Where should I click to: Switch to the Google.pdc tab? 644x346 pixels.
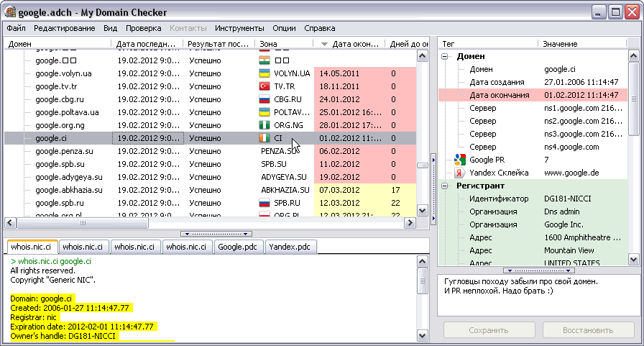239,247
